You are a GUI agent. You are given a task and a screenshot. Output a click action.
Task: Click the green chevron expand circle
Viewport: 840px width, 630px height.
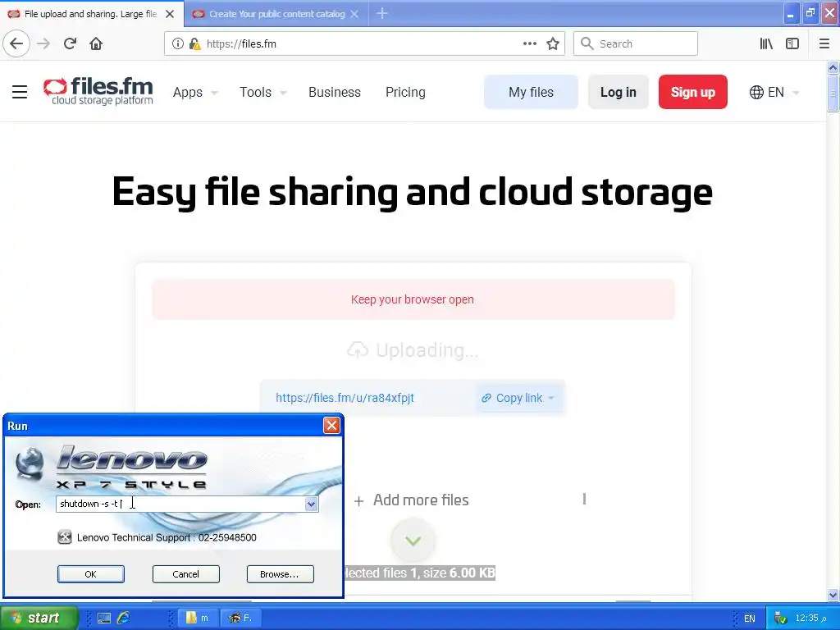(x=413, y=541)
